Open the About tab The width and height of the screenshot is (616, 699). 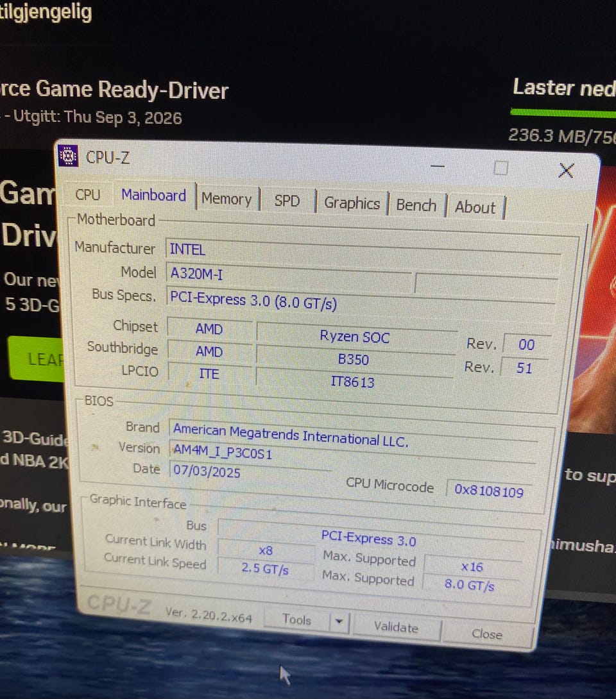point(475,208)
